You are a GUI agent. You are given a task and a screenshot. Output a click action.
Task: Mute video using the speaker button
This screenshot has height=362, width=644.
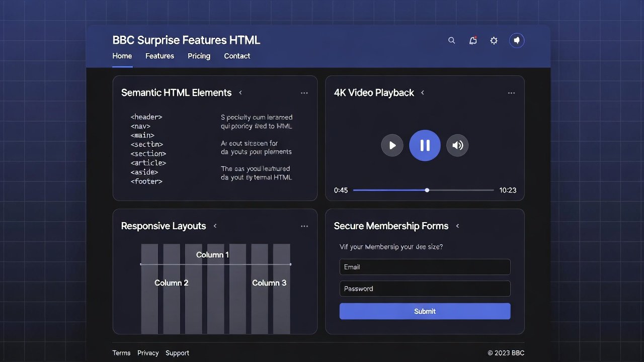coord(457,146)
